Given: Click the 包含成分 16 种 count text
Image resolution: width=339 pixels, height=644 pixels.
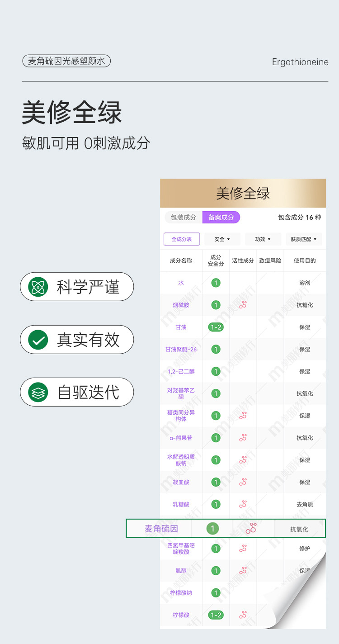Looking at the screenshot, I should pos(299,218).
